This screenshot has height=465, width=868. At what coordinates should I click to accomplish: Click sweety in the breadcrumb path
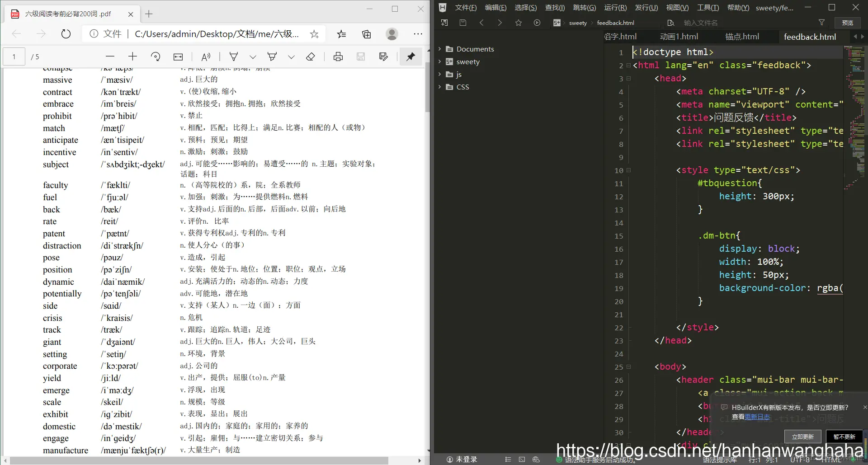[x=578, y=23]
